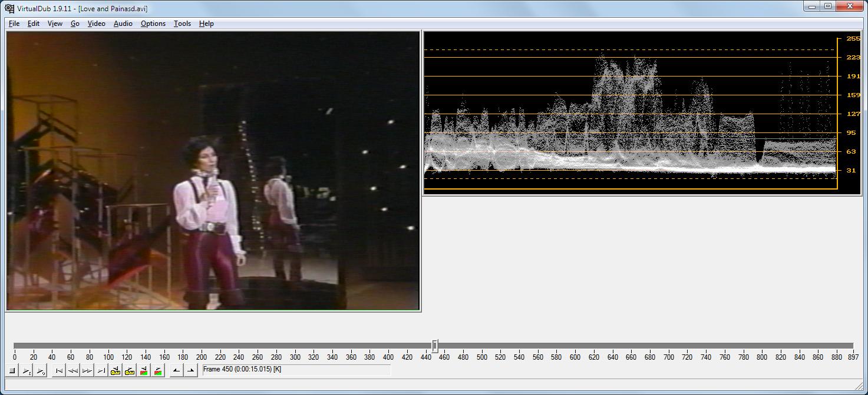This screenshot has height=395, width=868.
Task: Close the VirtualDub window
Action: 850,6
